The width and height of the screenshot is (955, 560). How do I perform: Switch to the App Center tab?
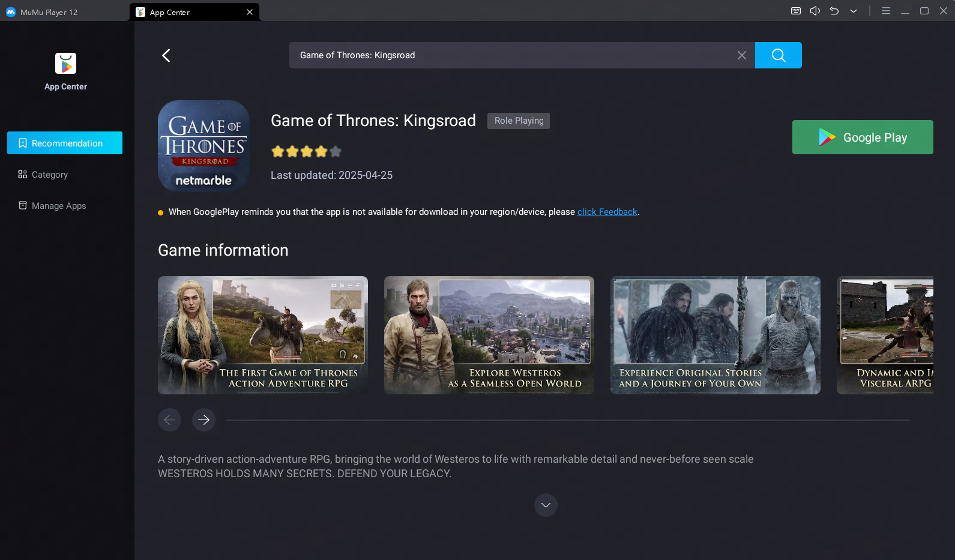point(194,12)
